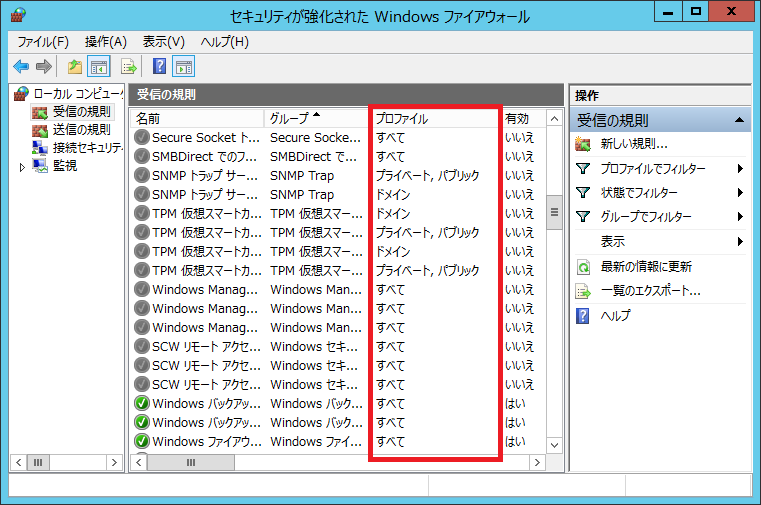The width and height of the screenshot is (761, 505).
Task: Select the Secure Socket ト... rule name
Action: 206,137
